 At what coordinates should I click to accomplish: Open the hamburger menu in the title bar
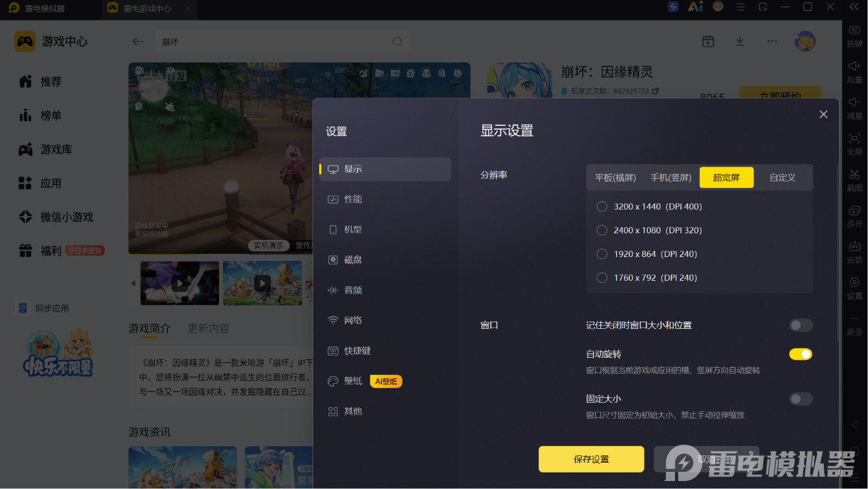coord(741,7)
